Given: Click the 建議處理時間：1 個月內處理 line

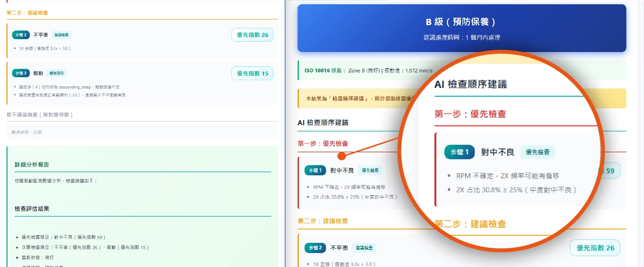Looking at the screenshot, I should tap(462, 38).
